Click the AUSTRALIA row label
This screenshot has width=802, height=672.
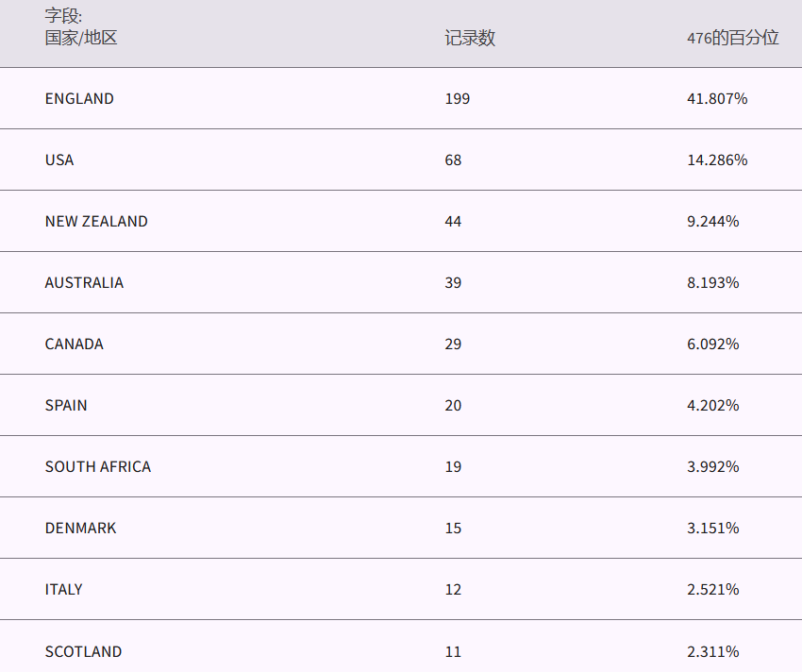(x=84, y=282)
